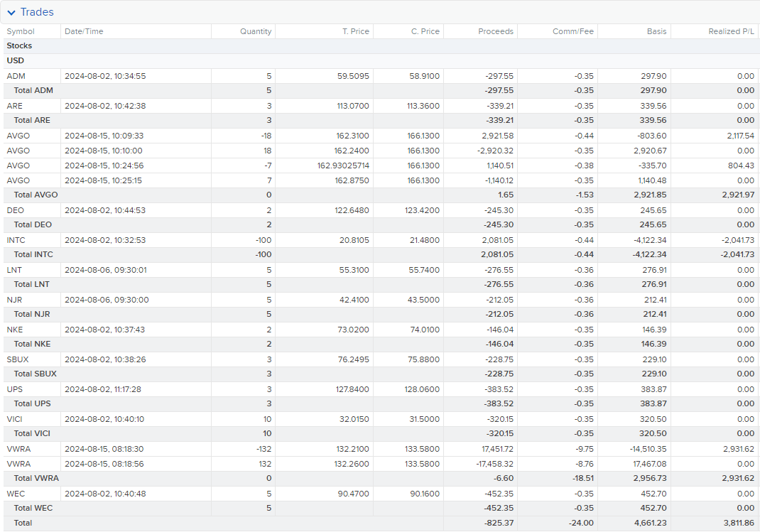Select the T. Price column header
760x532 pixels.
pos(356,31)
